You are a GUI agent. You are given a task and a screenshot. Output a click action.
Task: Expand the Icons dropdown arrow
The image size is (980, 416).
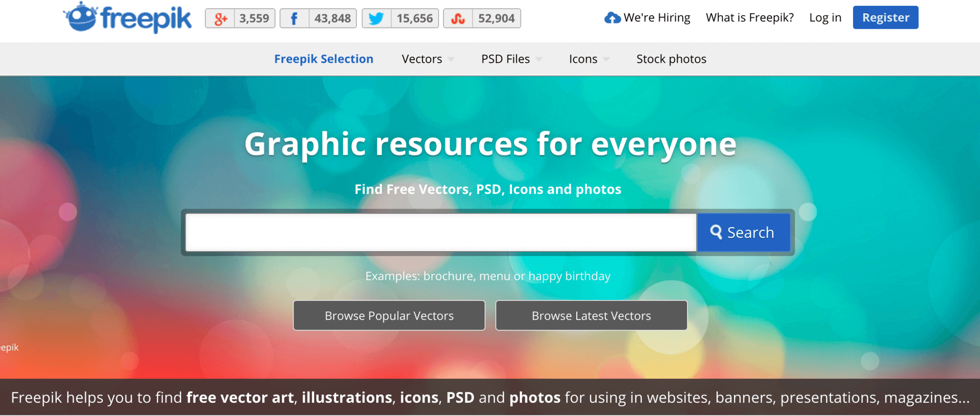coord(606,59)
